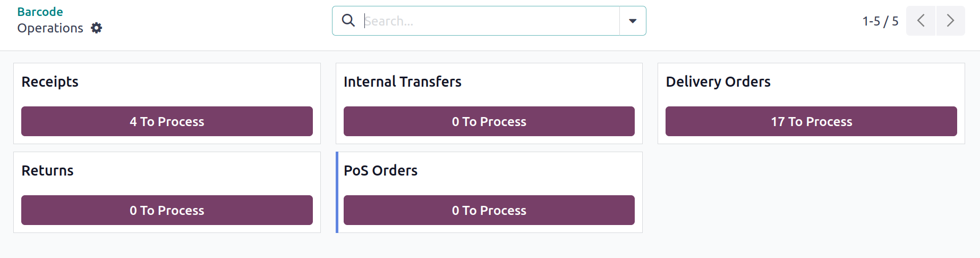Open the Returns card heading

click(x=47, y=170)
